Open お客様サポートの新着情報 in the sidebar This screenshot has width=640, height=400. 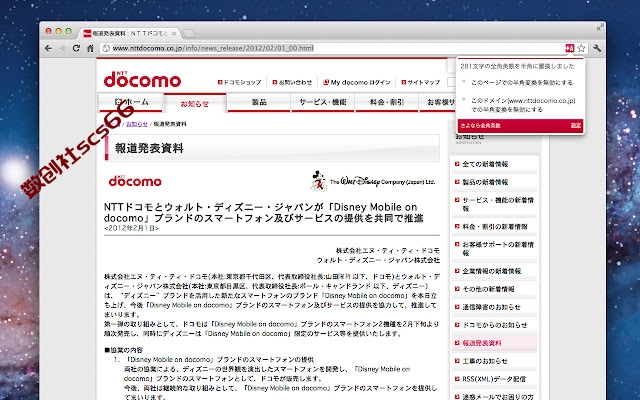tap(498, 249)
